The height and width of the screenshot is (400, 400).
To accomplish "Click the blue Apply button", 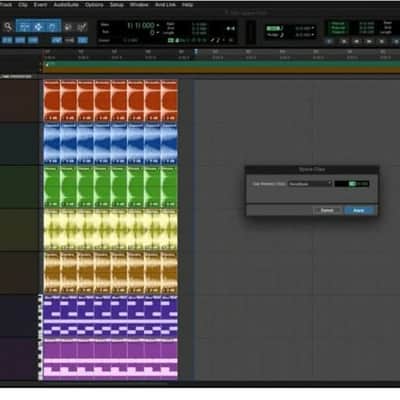I will pyautogui.click(x=359, y=210).
